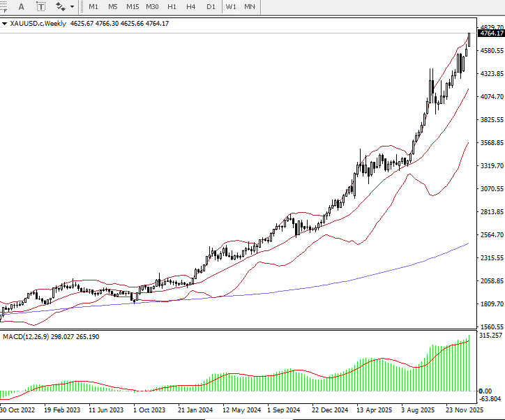Viewport: 505px width, 420px height.
Task: Click the 2058.85 price axis label
Action: point(492,281)
